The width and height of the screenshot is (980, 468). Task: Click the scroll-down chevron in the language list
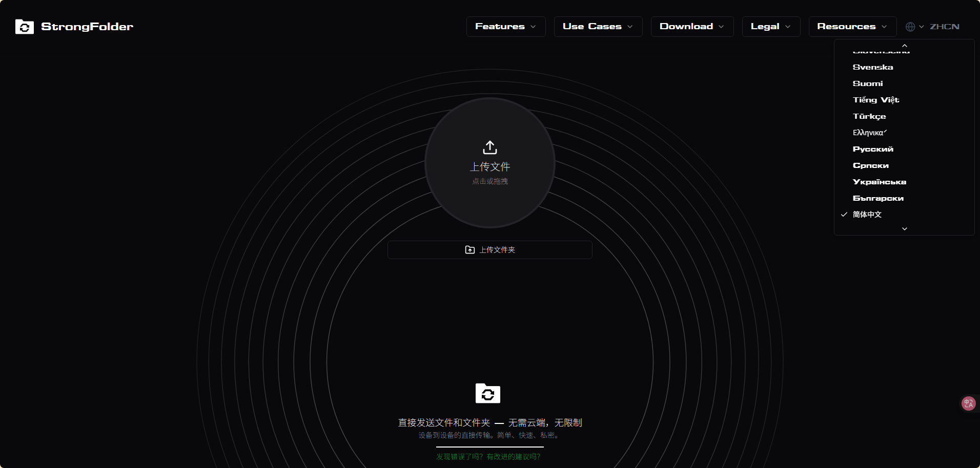(904, 228)
